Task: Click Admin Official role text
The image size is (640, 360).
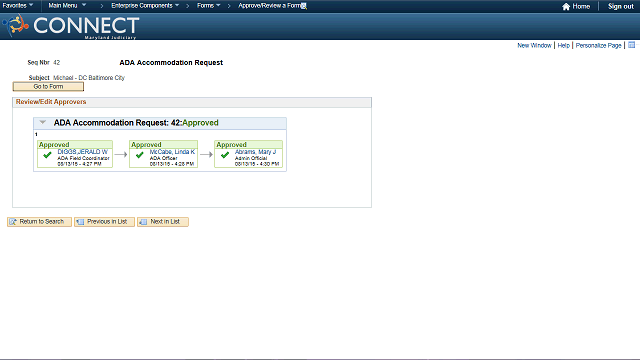Action: click(251, 158)
